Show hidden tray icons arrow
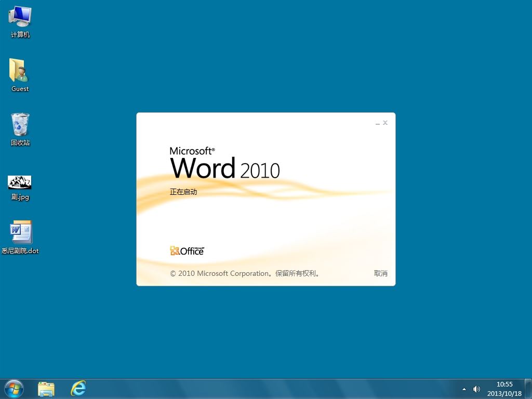 coord(464,389)
